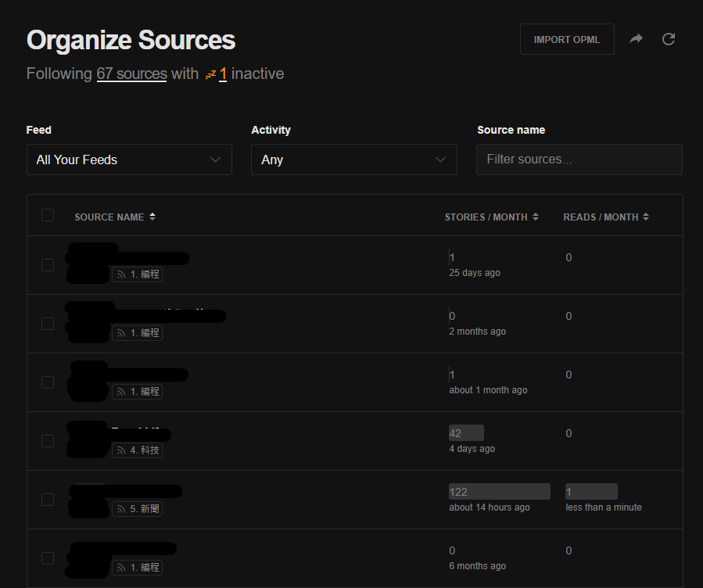Open the 5. 新聞 feed tag
Viewport: 703px width, 588px height.
pyautogui.click(x=137, y=509)
